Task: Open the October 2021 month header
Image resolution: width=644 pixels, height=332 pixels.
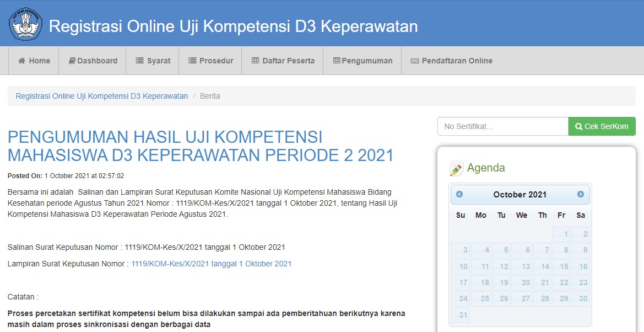Action: 519,194
